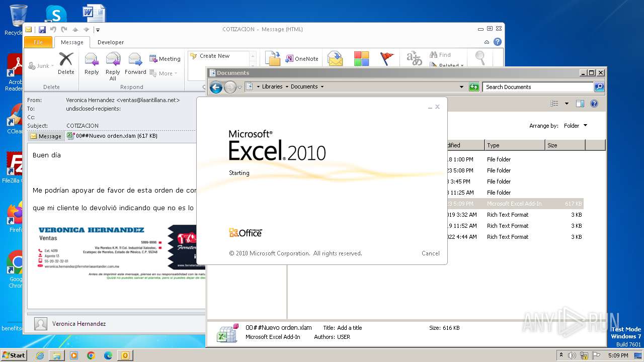Click the Libraries breadcrumb dropdown arrow

(x=287, y=86)
